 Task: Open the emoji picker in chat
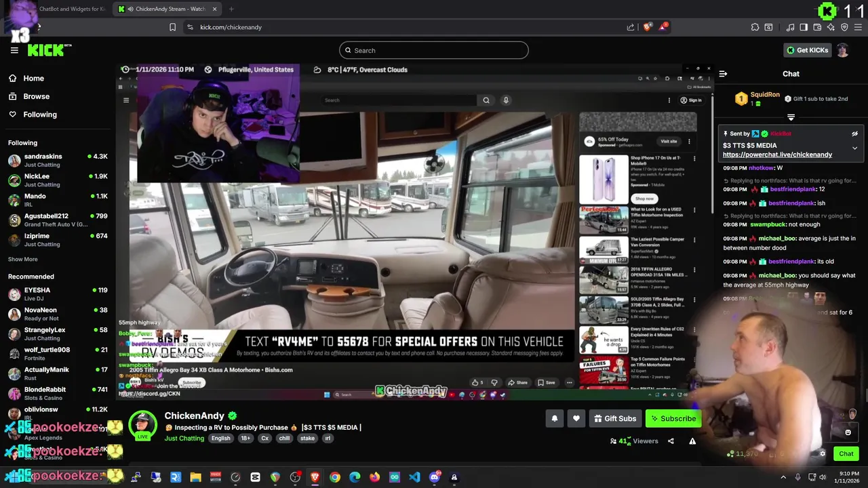coord(848,432)
